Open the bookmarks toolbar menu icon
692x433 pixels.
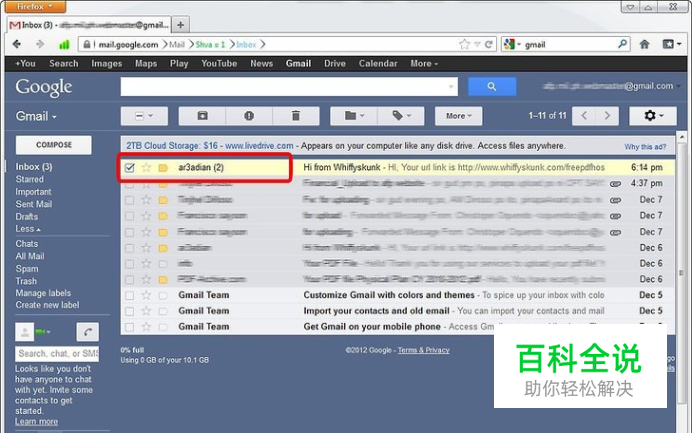click(672, 44)
